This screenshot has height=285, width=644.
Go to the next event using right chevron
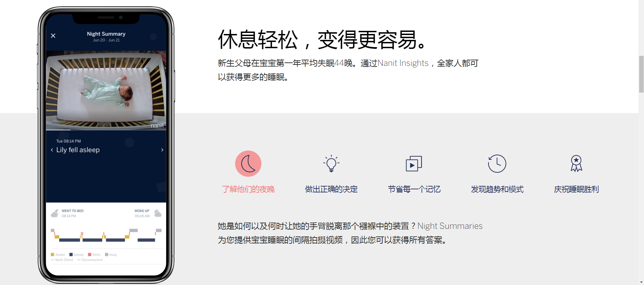pyautogui.click(x=162, y=150)
